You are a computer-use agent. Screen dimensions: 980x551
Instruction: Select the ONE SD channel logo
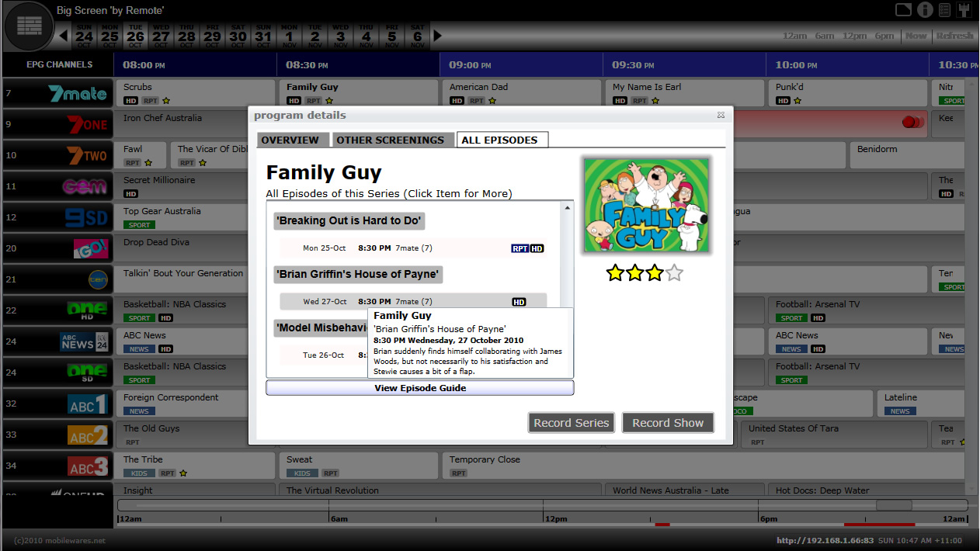pyautogui.click(x=87, y=373)
